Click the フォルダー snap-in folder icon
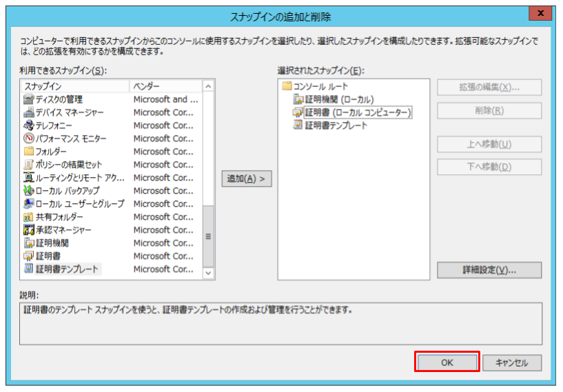Image resolution: width=563 pixels, height=392 pixels. (x=29, y=151)
